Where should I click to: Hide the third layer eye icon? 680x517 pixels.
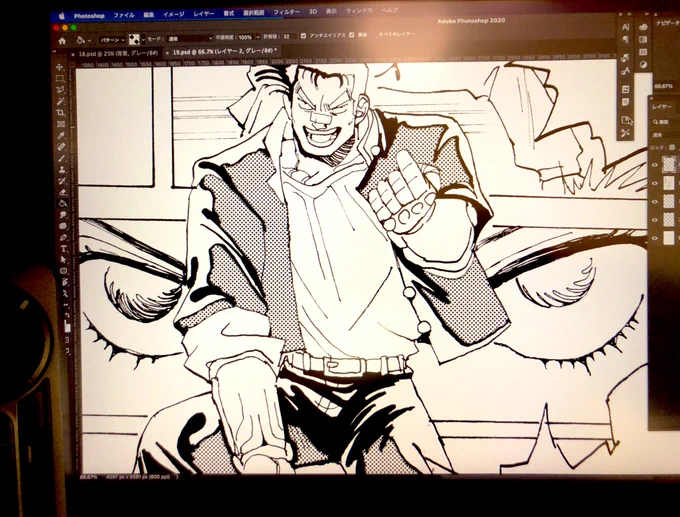[655, 202]
